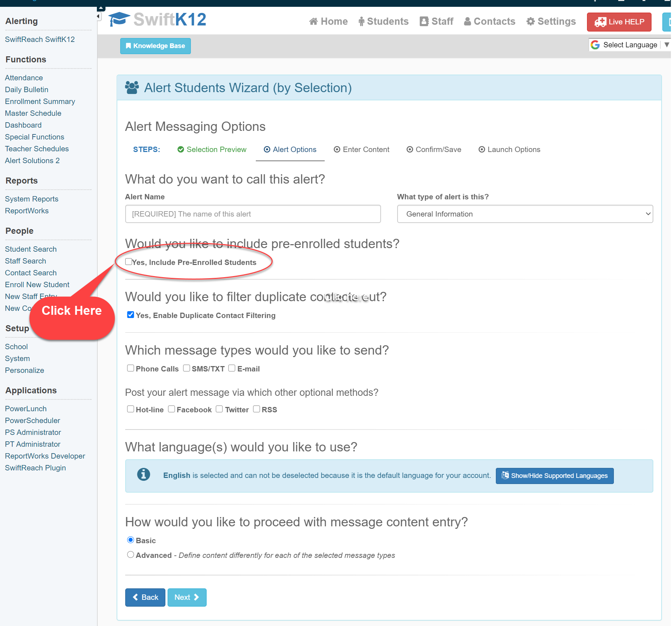Image resolution: width=672 pixels, height=626 pixels.
Task: Enable E-mail message type
Action: 232,368
